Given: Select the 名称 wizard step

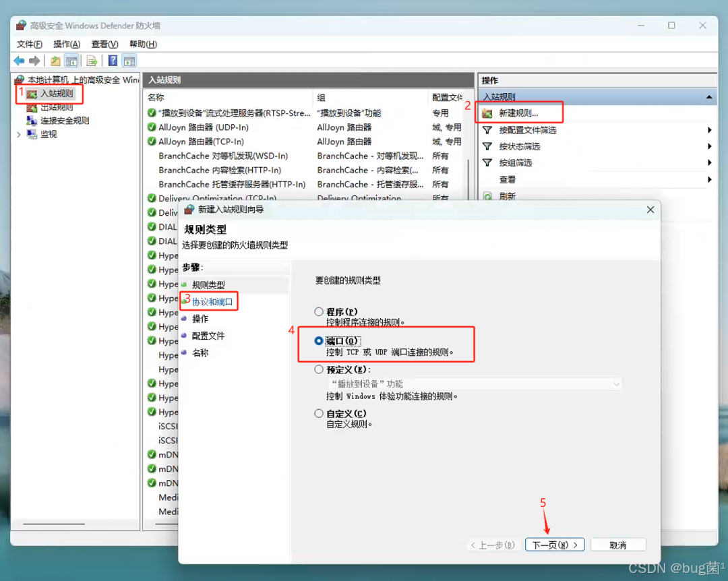Looking at the screenshot, I should [200, 353].
